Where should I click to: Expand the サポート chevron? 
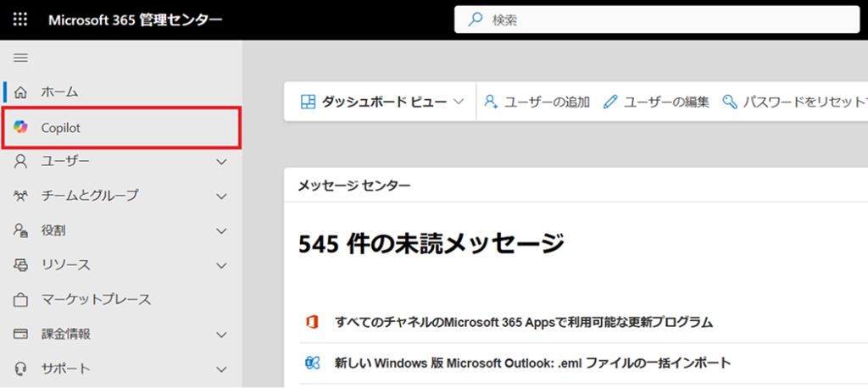tap(221, 369)
